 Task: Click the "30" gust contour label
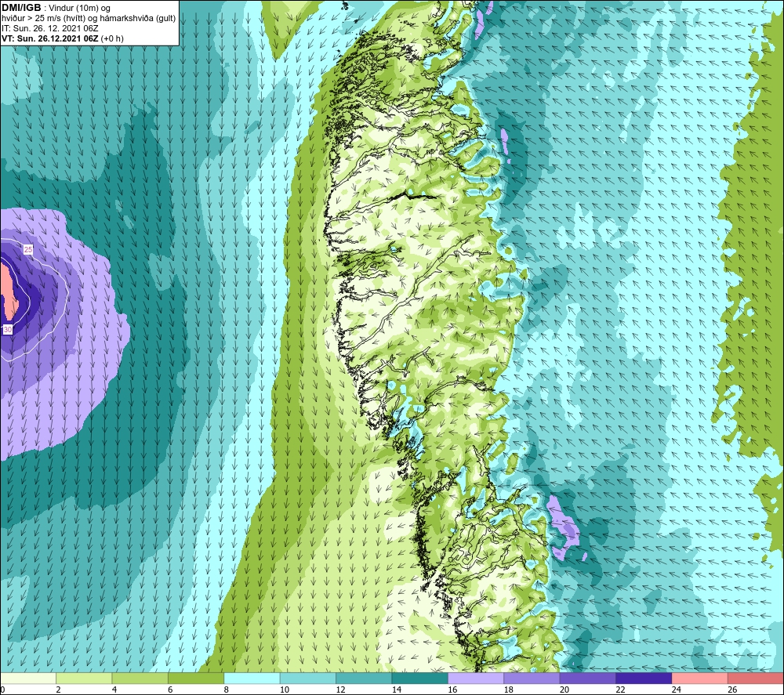click(x=8, y=329)
